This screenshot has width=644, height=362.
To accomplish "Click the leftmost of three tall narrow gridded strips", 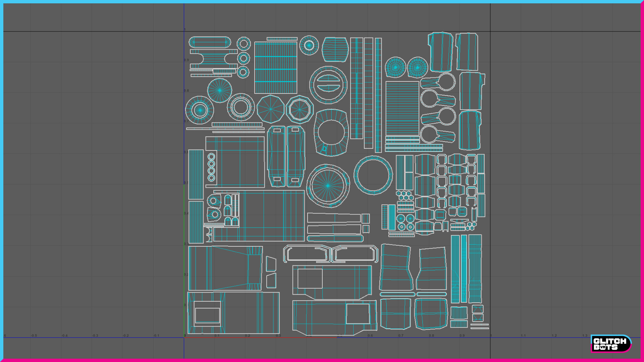I will click(357, 88).
